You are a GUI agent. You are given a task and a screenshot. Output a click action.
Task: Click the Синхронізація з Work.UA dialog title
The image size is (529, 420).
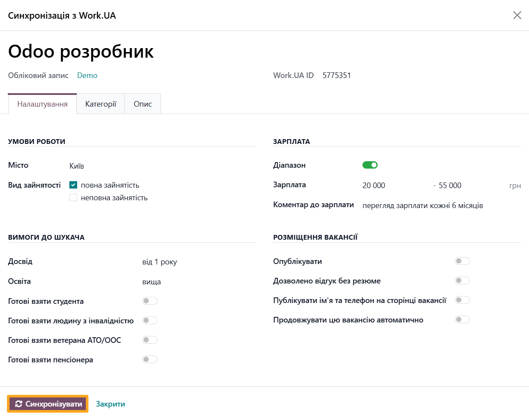tap(62, 16)
